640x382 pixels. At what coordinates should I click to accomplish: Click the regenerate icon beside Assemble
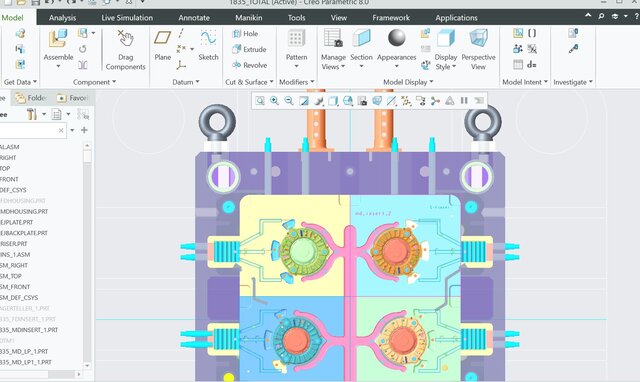tap(82, 49)
